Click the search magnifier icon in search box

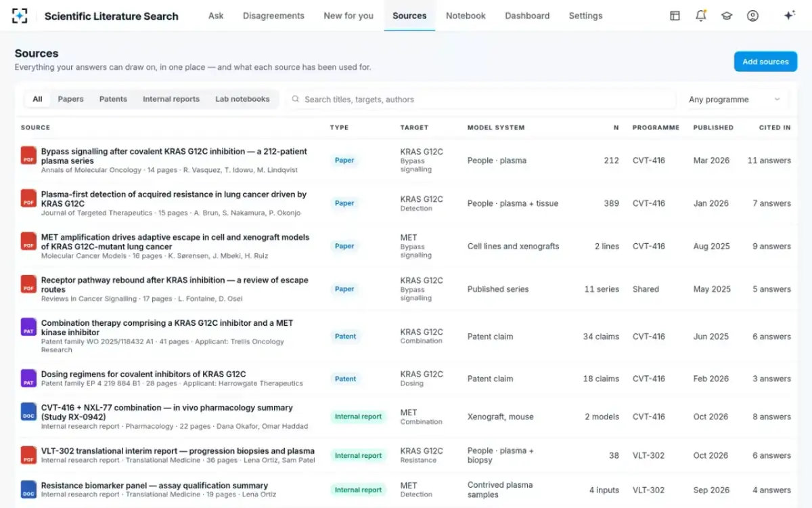point(296,99)
